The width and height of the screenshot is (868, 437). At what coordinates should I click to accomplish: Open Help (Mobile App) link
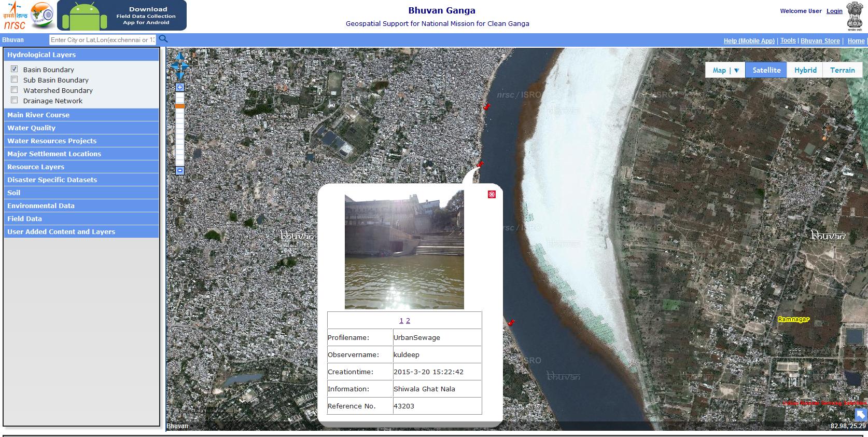749,41
